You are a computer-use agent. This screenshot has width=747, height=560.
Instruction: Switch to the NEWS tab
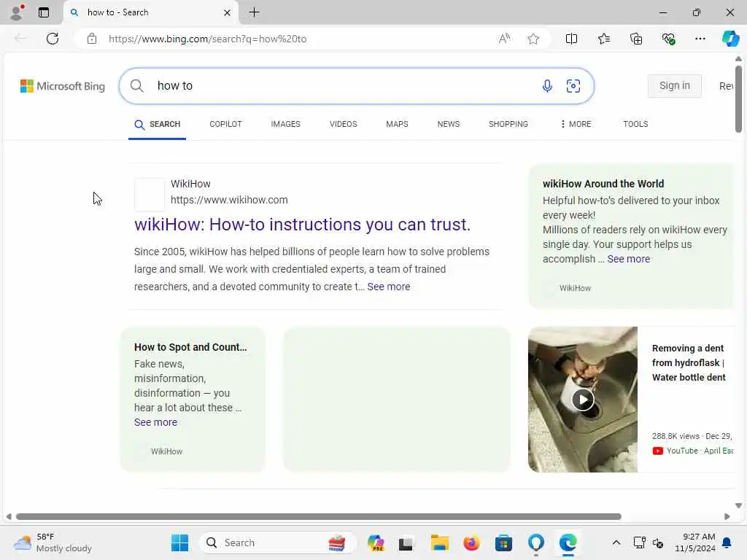[449, 124]
